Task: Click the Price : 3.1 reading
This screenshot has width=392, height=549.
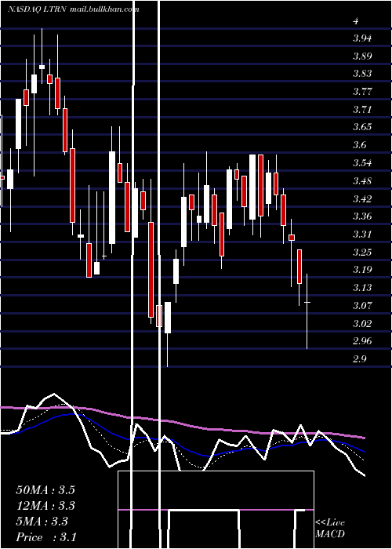Action: (x=46, y=537)
